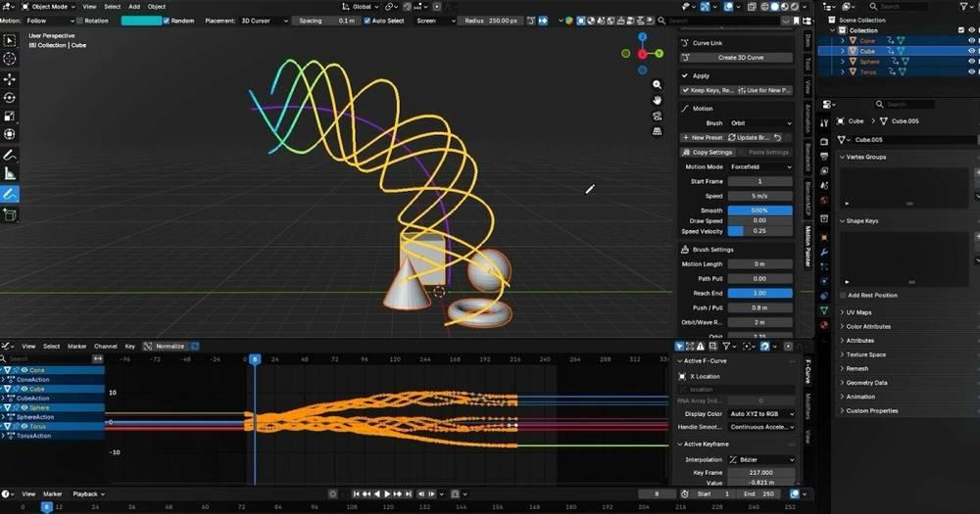Screen dimensions: 980x514
Task: Open the viewport View menu
Action: coord(89,6)
